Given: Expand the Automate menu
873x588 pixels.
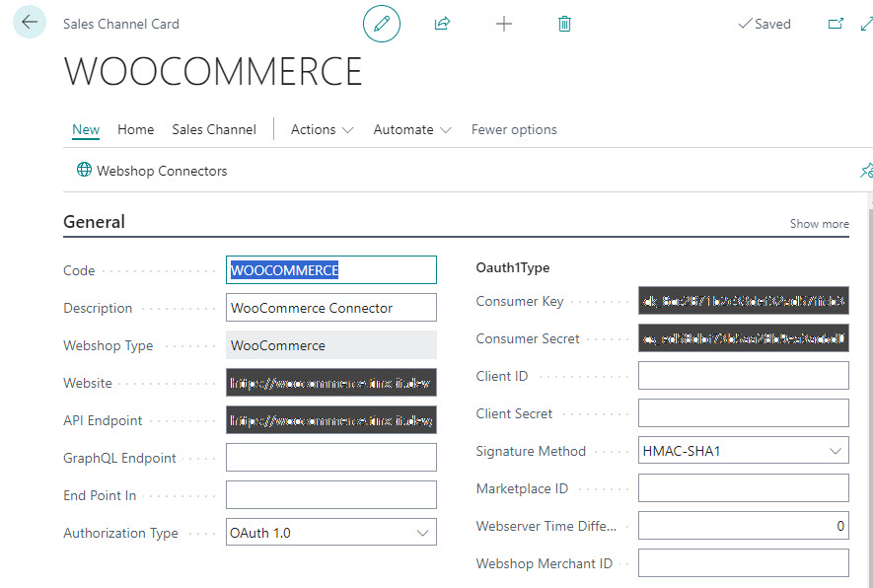Looking at the screenshot, I should tap(412, 130).
